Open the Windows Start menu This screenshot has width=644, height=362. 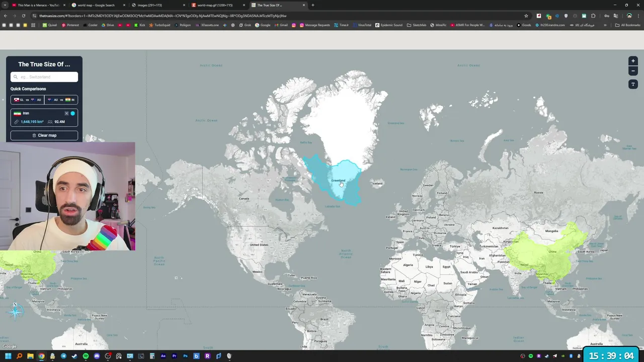[8, 356]
